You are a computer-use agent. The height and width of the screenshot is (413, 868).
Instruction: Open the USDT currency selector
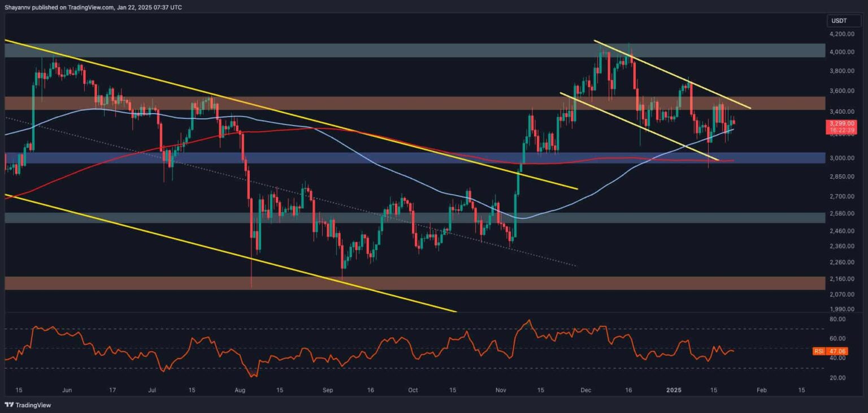844,20
